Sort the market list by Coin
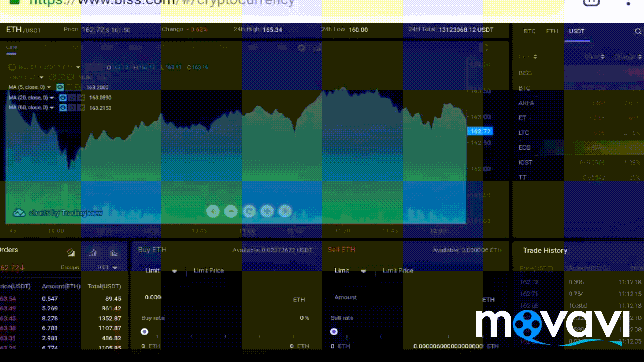Viewport: 644px width, 362px height. point(528,57)
